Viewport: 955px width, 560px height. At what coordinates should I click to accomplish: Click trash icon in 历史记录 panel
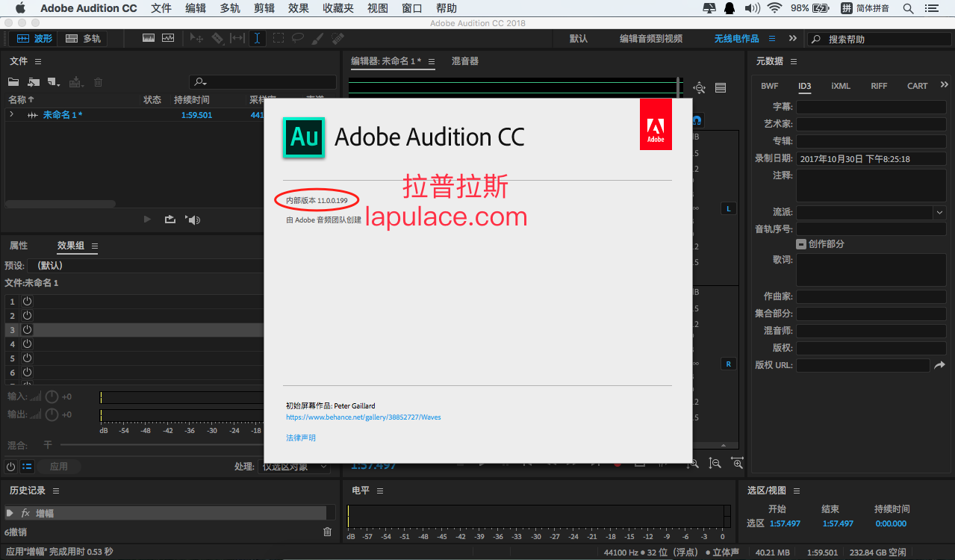pyautogui.click(x=327, y=532)
